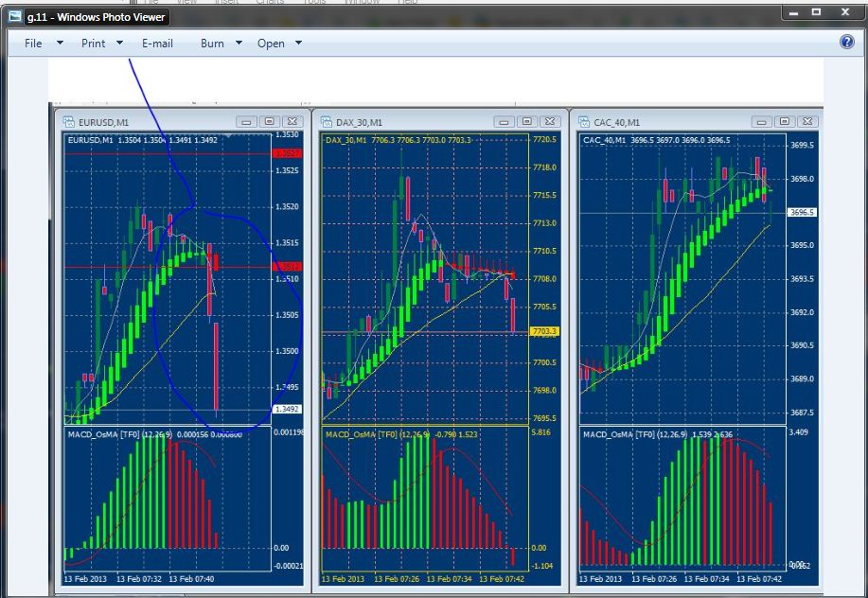Open the Burn menu
The width and height of the screenshot is (868, 598).
tap(213, 44)
